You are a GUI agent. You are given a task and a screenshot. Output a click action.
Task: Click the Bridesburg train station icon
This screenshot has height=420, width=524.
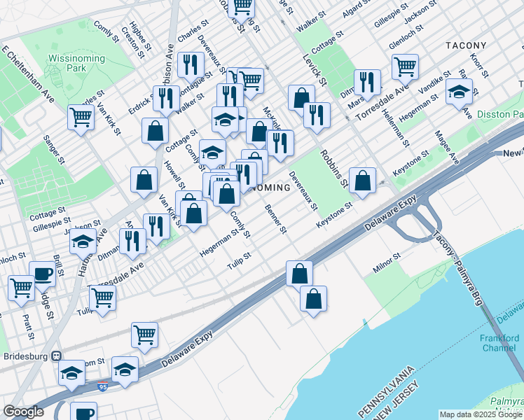(x=56, y=356)
